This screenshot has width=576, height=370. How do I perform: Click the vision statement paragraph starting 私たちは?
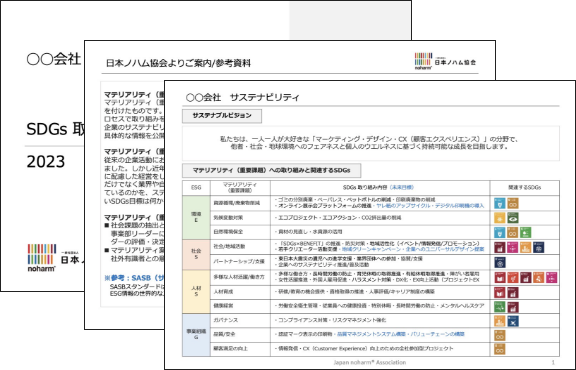coord(371,143)
